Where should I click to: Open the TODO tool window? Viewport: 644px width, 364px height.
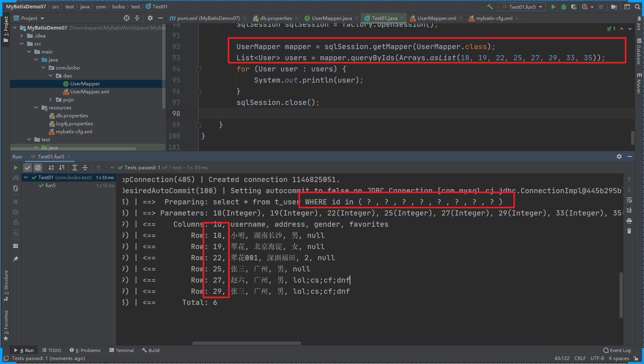click(52, 350)
